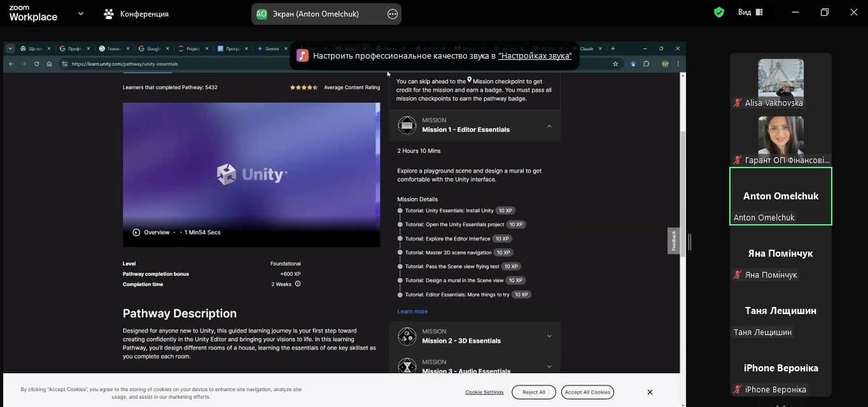Click Accept All Cookies button
868x407 pixels.
point(587,392)
